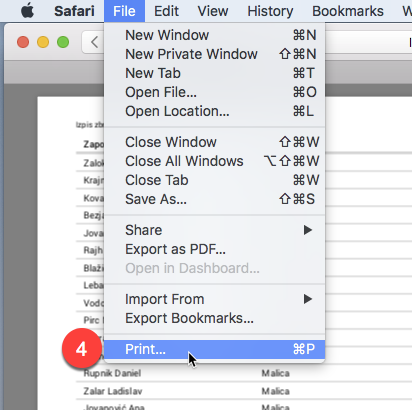Open the View menu
The width and height of the screenshot is (412, 410).
(213, 11)
